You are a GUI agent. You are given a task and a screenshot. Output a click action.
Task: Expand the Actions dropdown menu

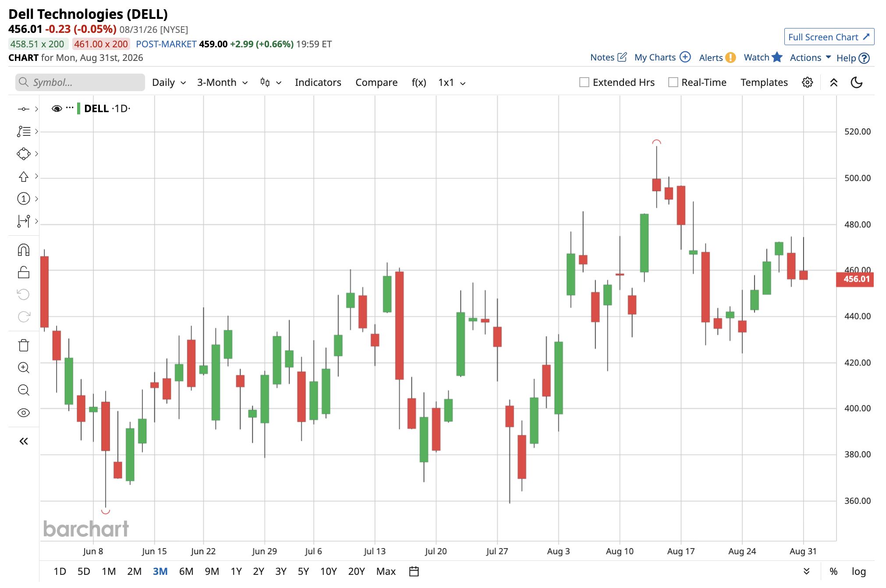[x=810, y=58]
